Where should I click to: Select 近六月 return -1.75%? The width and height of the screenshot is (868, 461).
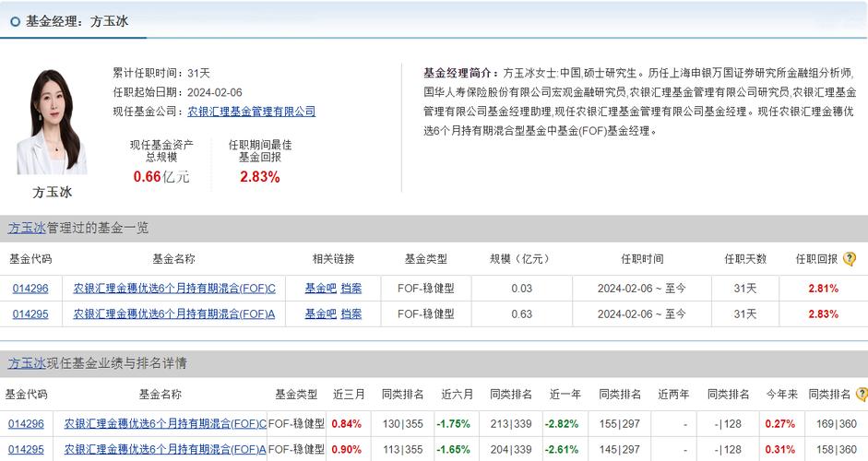(454, 424)
